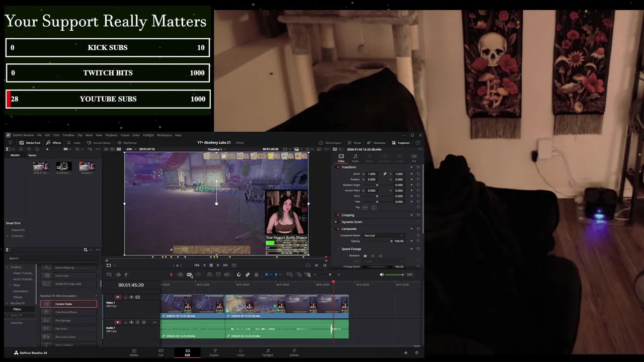This screenshot has width=644, height=362.
Task: Open the Media Pool panel
Action: 30,143
